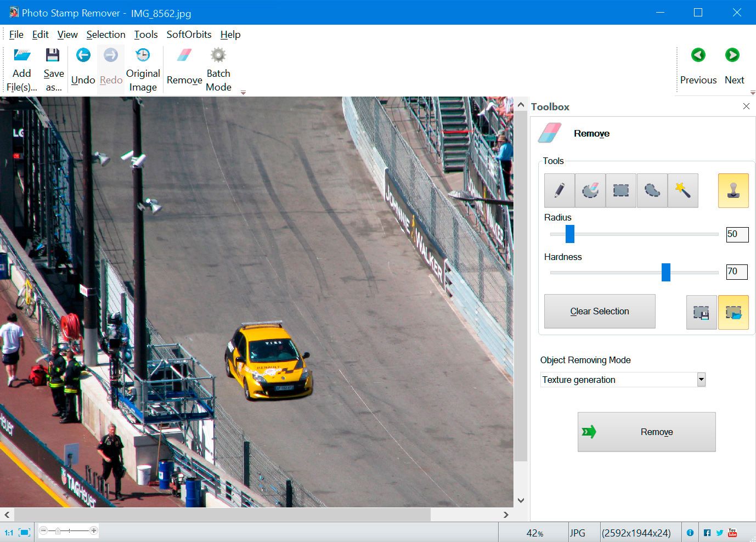Open the Selection menu

point(106,35)
